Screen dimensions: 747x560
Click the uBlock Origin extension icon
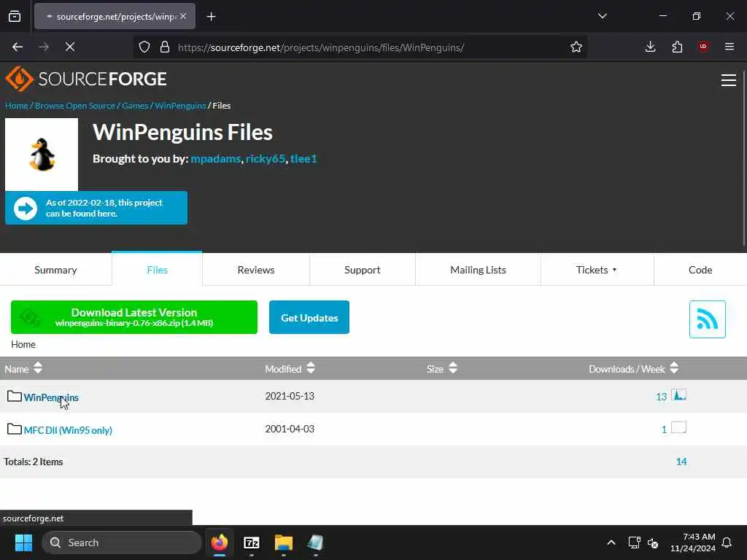(x=703, y=47)
